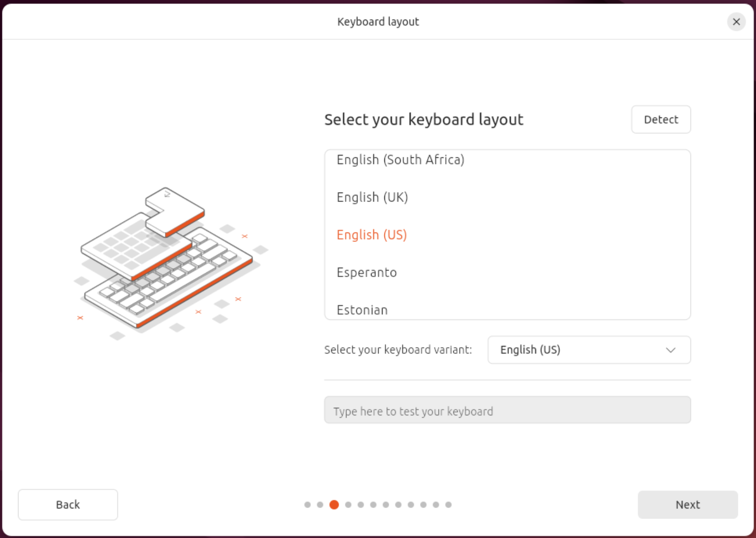This screenshot has height=538, width=756.
Task: Choose English (UK) from the list
Action: (x=372, y=197)
